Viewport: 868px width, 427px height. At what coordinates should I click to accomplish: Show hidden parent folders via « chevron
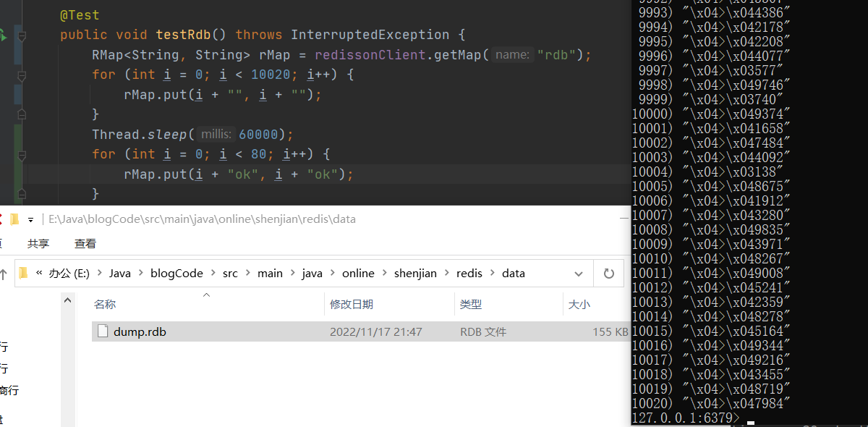(39, 273)
